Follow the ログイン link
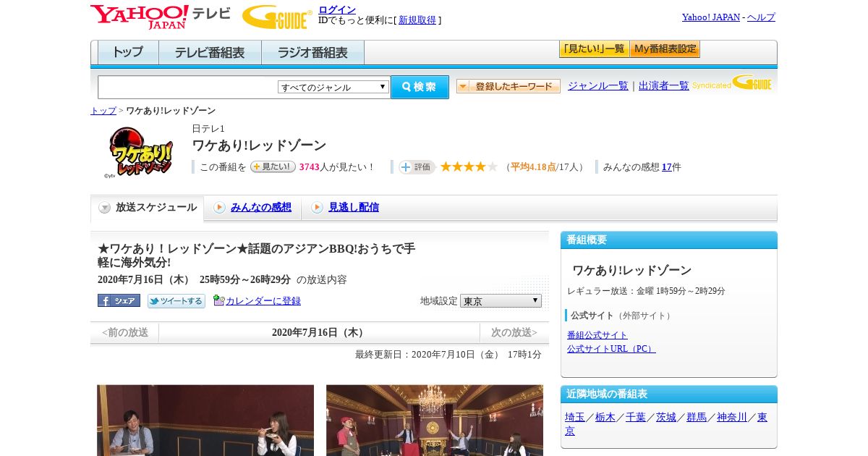868x456 pixels. [337, 9]
